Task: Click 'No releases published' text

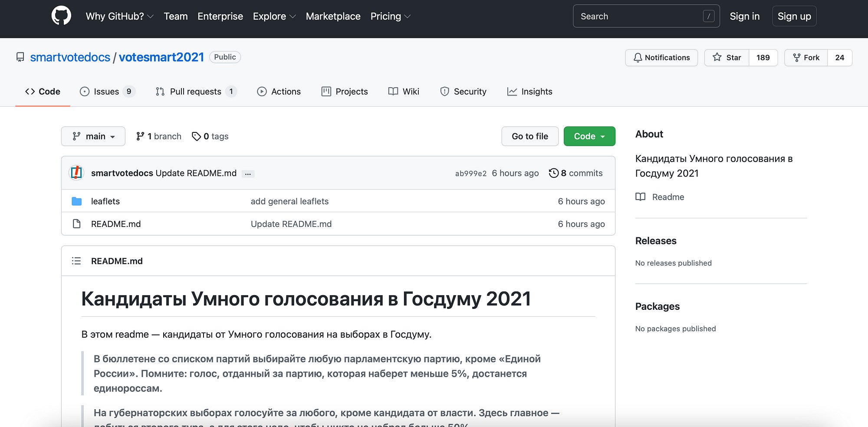Action: coord(674,263)
